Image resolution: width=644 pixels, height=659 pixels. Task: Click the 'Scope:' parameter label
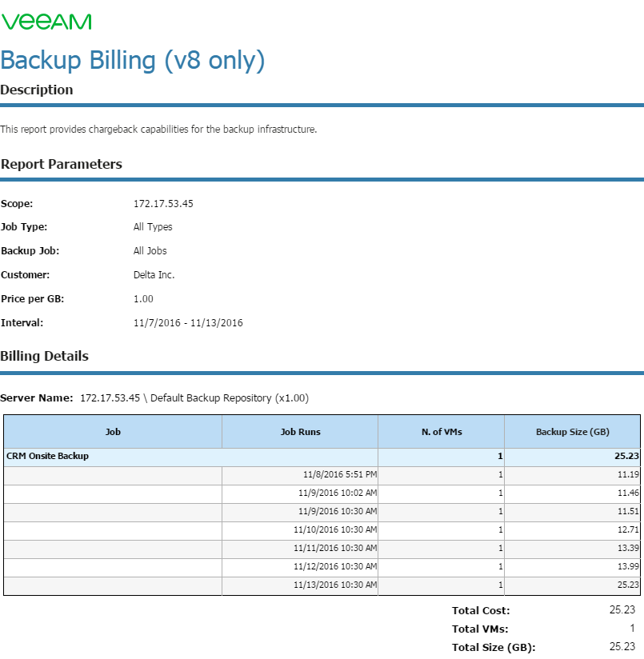pos(17,204)
